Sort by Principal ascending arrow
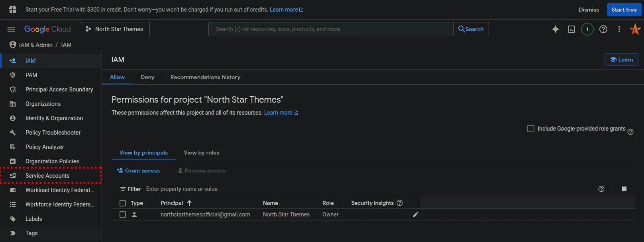 [189, 203]
